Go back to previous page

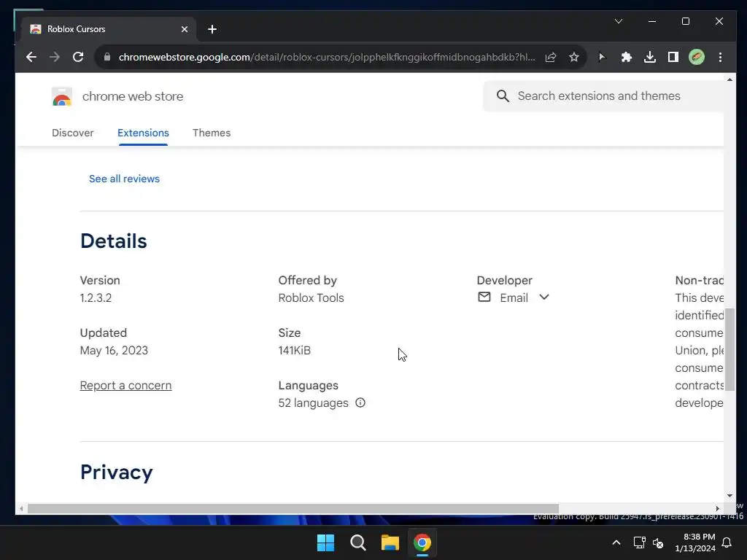pos(31,57)
